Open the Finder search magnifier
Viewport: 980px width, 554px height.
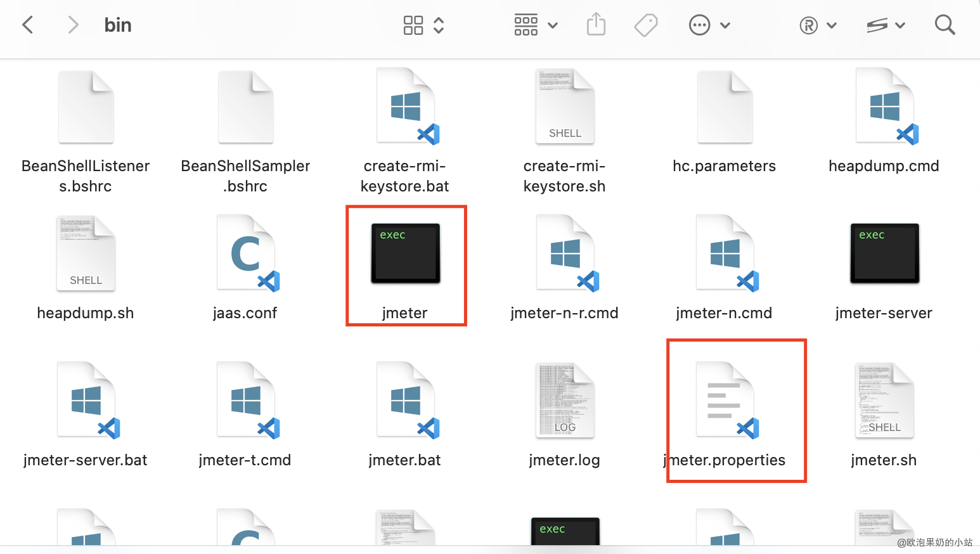coord(945,25)
